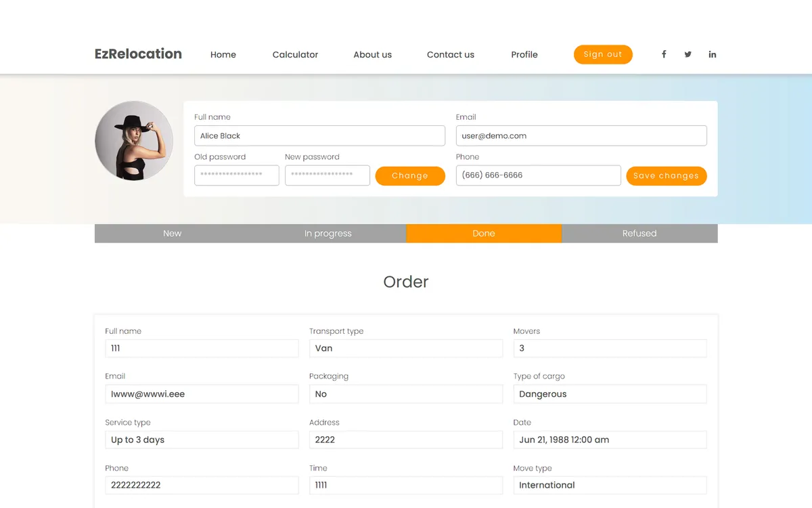Image resolution: width=812 pixels, height=508 pixels.
Task: Click the Change password button
Action: (x=410, y=175)
